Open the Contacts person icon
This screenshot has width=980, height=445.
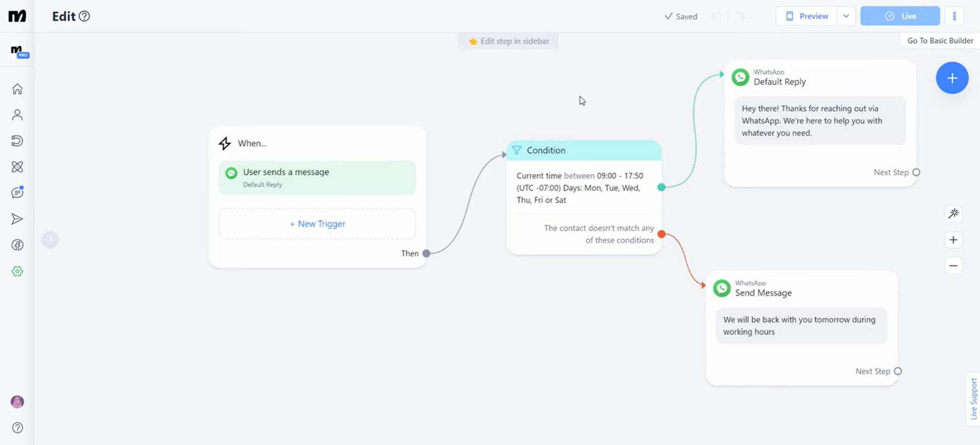tap(17, 115)
